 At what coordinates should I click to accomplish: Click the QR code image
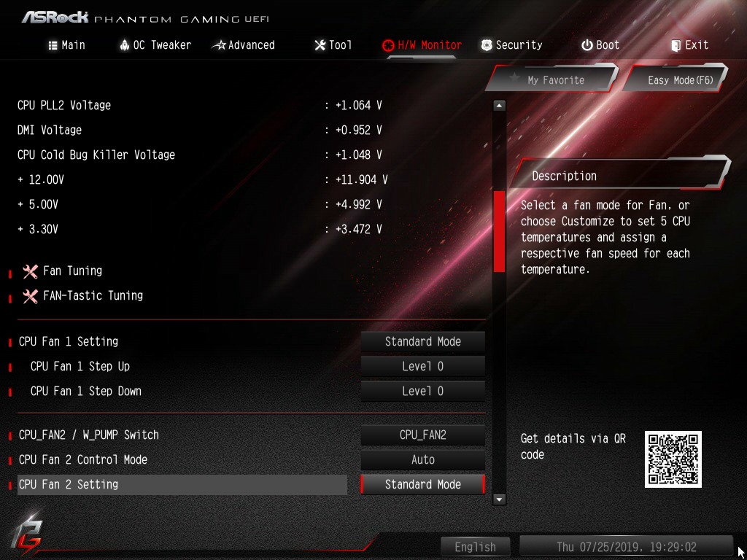pyautogui.click(x=673, y=459)
